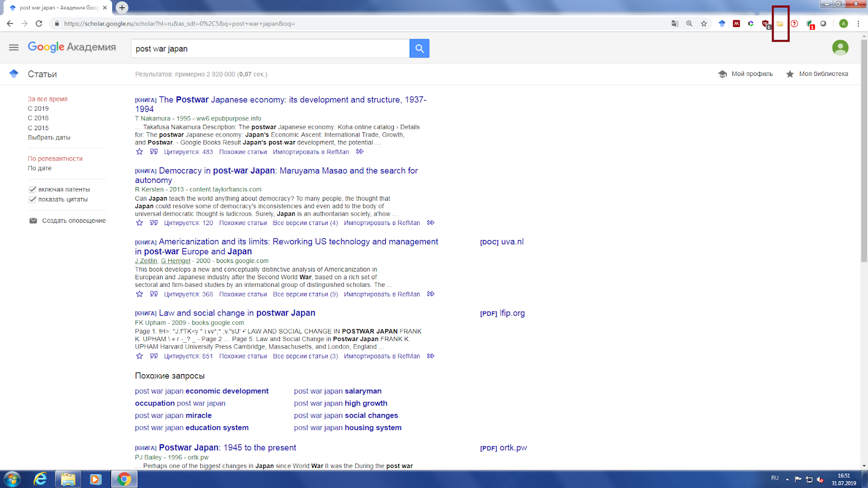Click the browser back arrow
868x488 pixels.
(x=10, y=23)
